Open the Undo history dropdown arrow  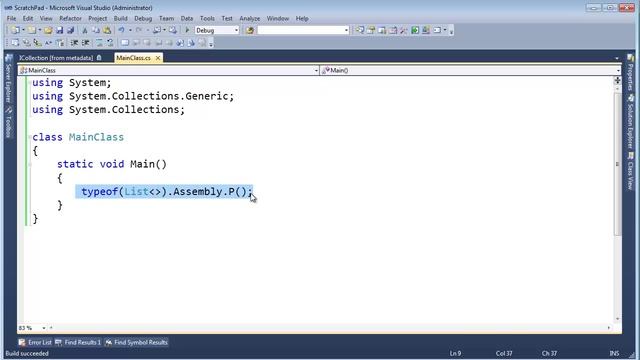130,30
